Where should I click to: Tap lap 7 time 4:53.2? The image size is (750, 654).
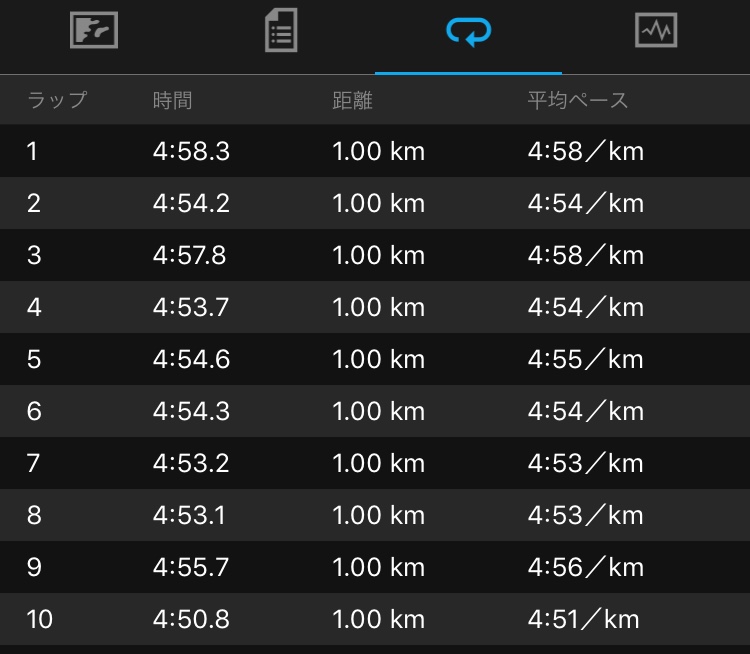coord(191,463)
